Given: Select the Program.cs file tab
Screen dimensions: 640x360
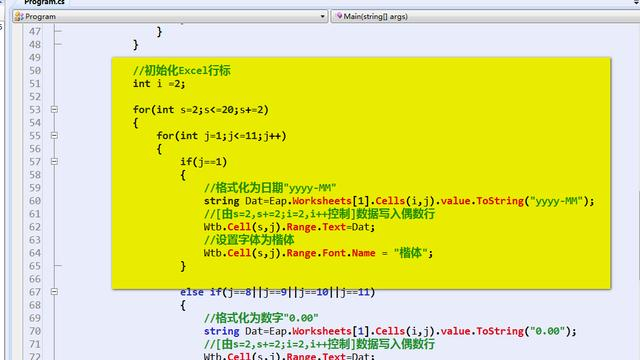Looking at the screenshot, I should click(44, 2).
